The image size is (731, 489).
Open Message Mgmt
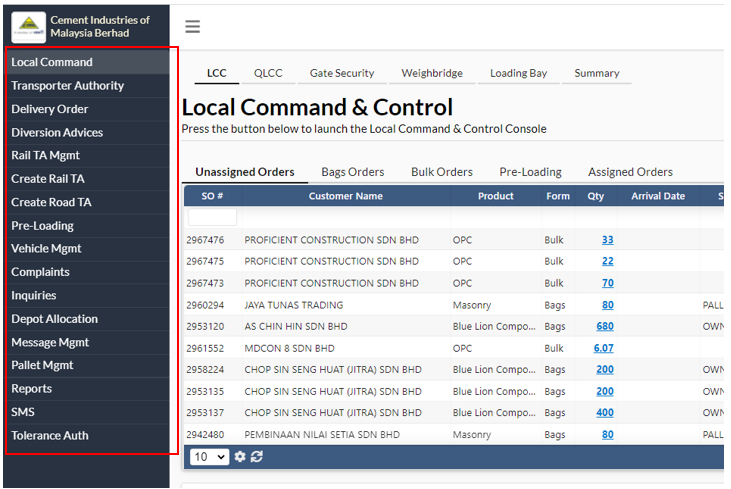pyautogui.click(x=87, y=342)
